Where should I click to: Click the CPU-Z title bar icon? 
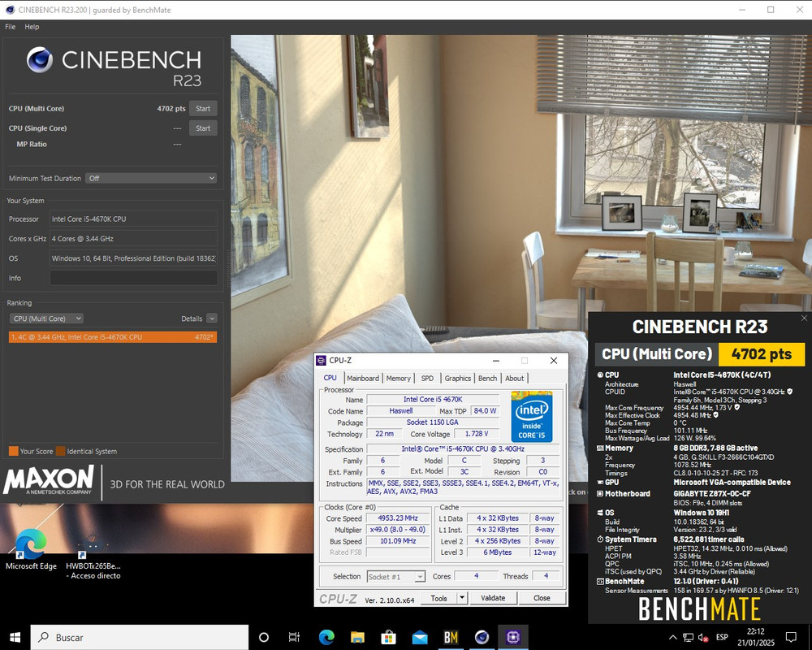coord(322,360)
